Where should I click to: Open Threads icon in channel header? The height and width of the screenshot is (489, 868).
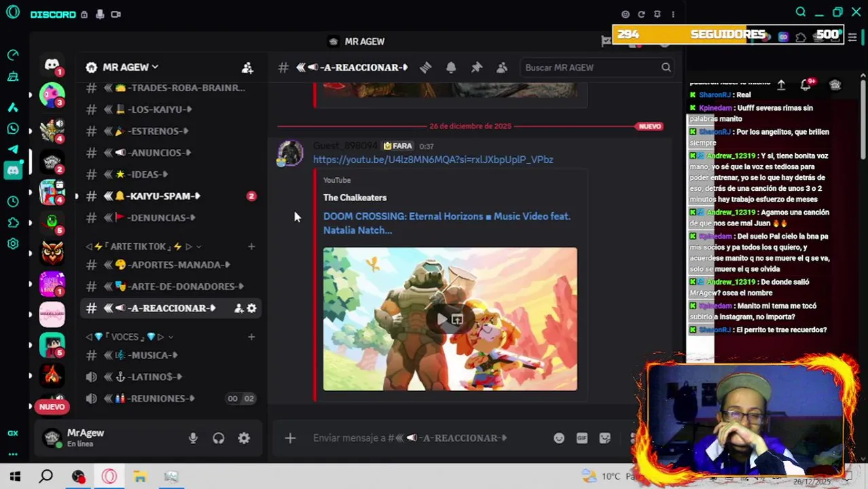pos(425,67)
